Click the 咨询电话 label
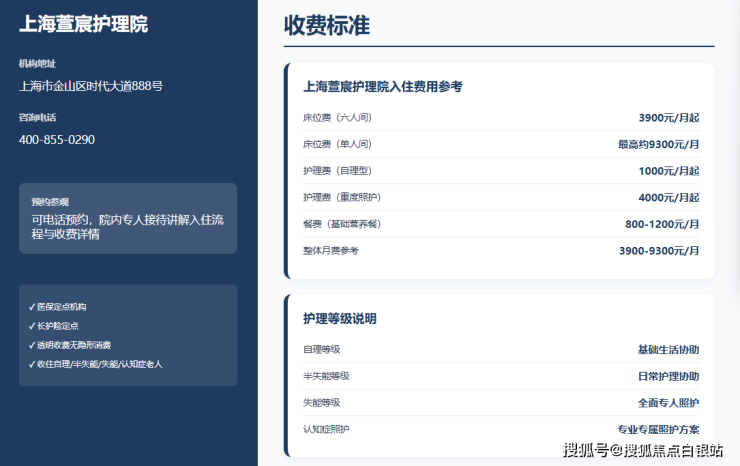The image size is (740, 466). (37, 117)
